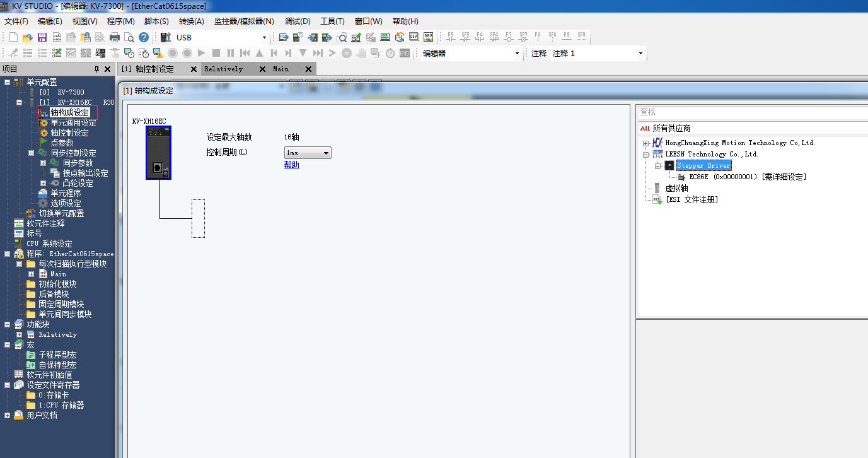Open the 调试(D) menu

298,21
